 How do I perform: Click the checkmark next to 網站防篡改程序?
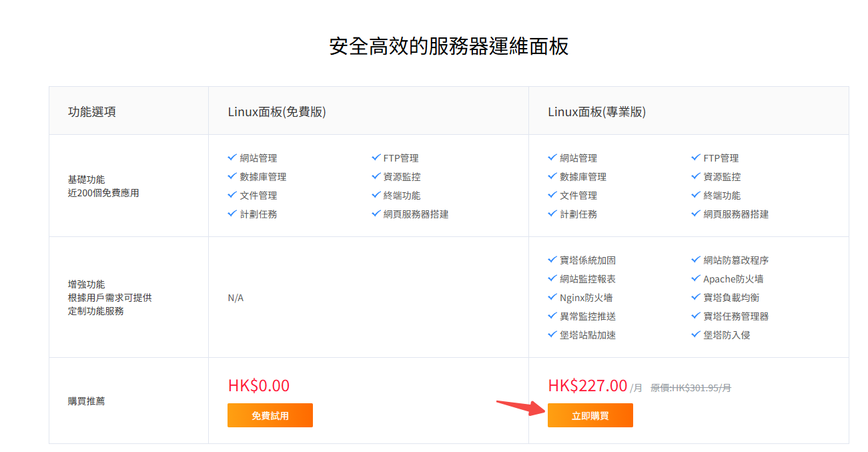697,260
